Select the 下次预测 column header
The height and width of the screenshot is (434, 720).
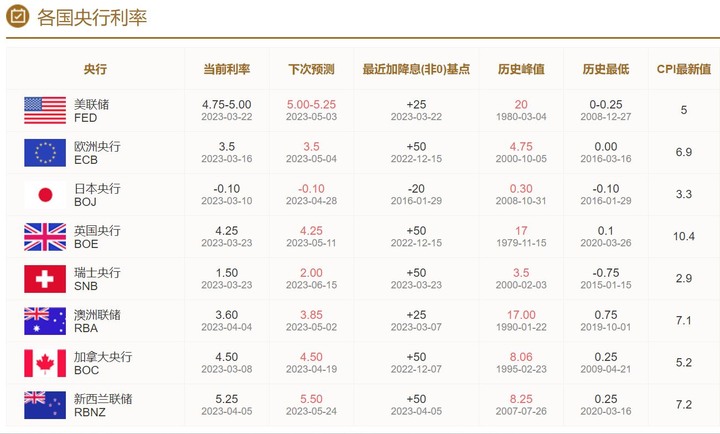311,69
